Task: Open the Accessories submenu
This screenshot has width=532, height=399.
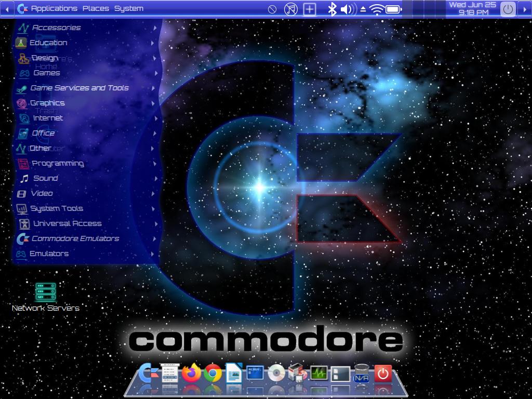Action: click(x=86, y=28)
